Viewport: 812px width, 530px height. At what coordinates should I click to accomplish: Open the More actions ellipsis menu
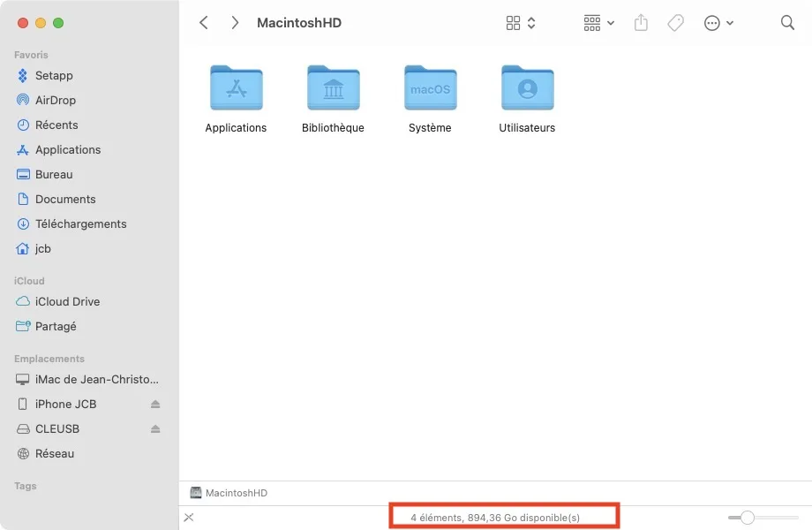(718, 23)
